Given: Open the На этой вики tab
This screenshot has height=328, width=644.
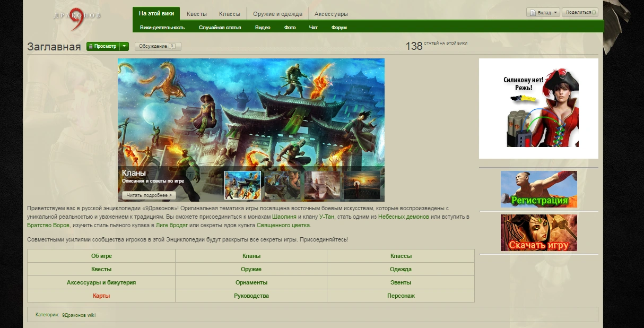Looking at the screenshot, I should pyautogui.click(x=156, y=13).
